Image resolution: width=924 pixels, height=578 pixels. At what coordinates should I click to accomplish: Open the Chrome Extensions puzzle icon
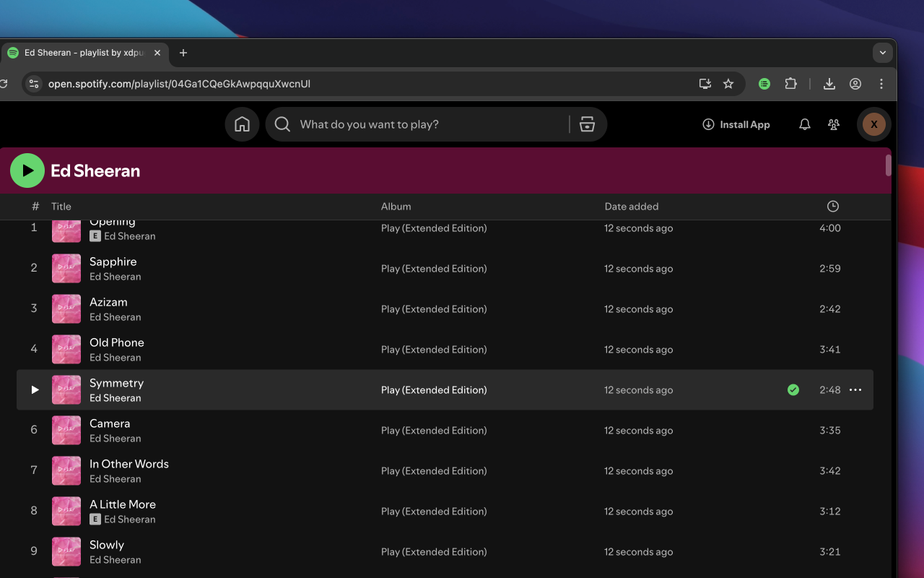[790, 84]
